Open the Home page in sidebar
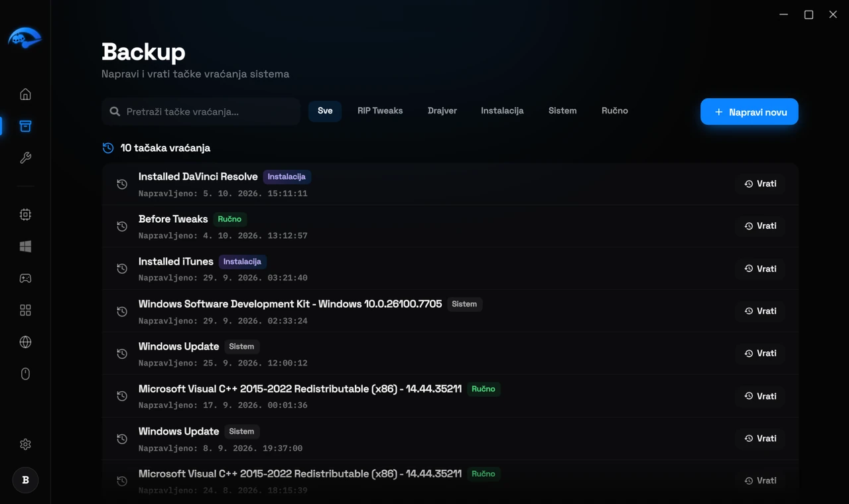The width and height of the screenshot is (849, 504). pyautogui.click(x=25, y=94)
